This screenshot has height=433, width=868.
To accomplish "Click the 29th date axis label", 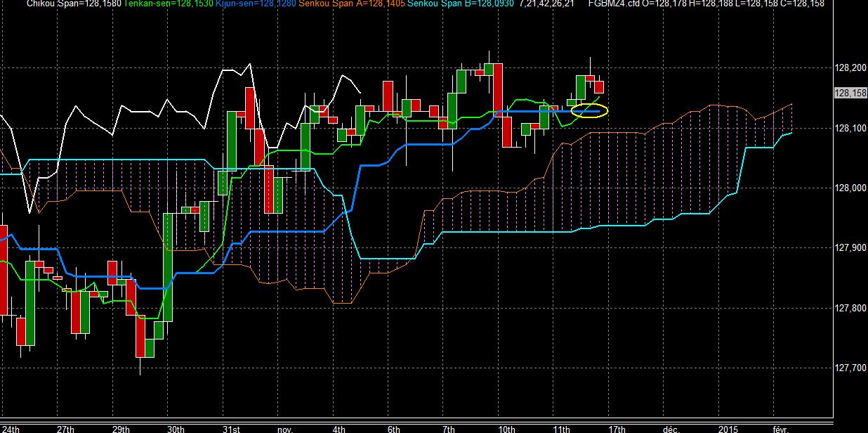I will (x=121, y=429).
